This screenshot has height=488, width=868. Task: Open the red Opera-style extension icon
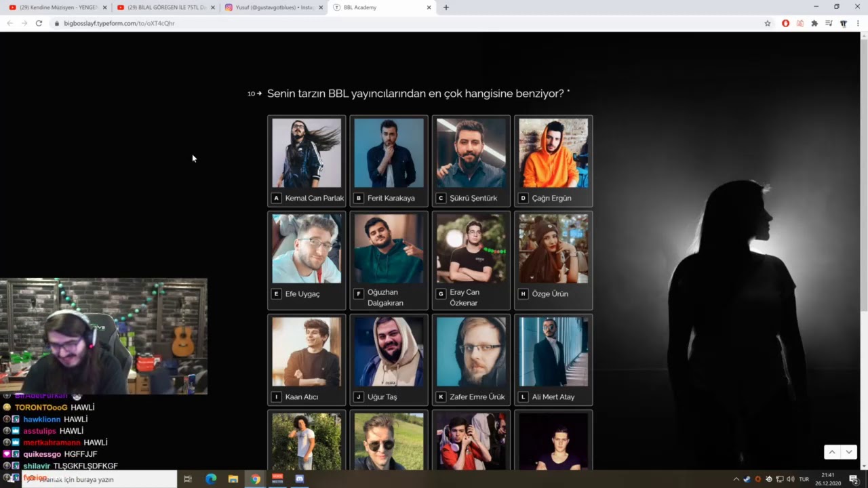click(x=785, y=23)
